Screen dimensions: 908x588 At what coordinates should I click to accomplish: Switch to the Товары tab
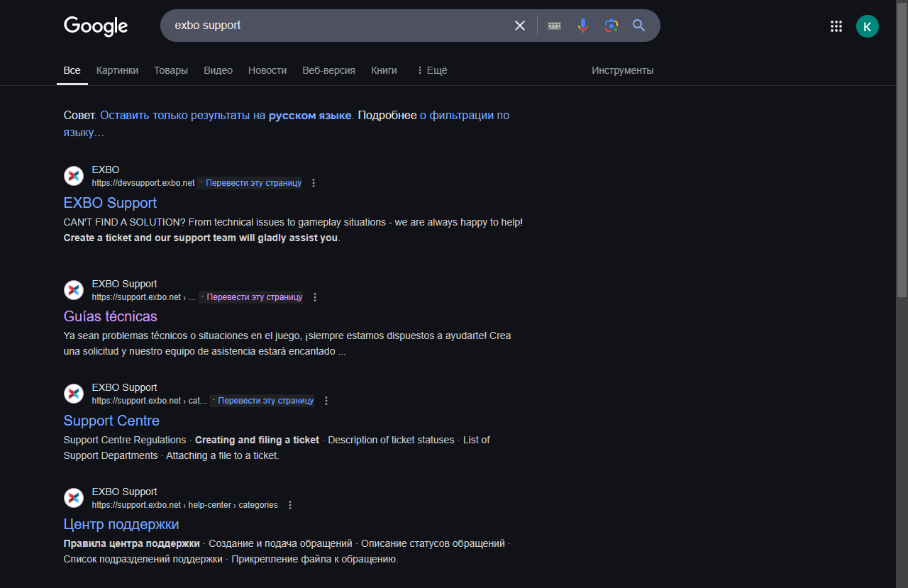(x=171, y=70)
